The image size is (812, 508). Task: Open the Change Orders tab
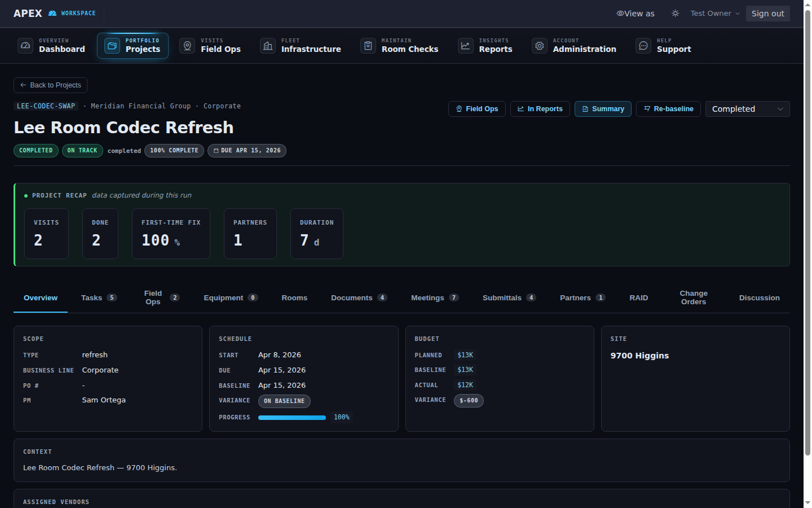click(694, 298)
